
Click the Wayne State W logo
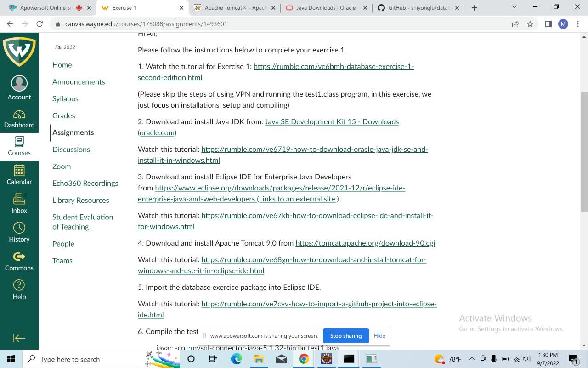click(19, 52)
